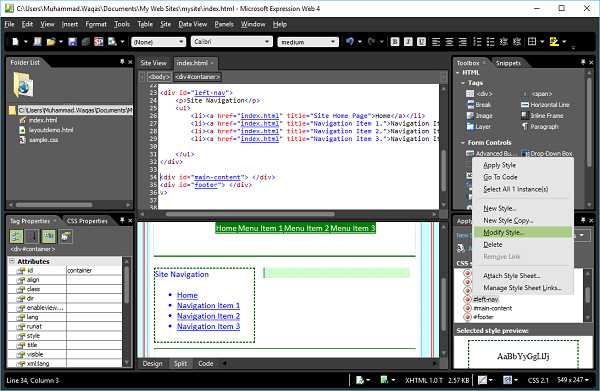Screen dimensions: 600x391
Task: Click the Horizontal Line tag icon
Action: [525, 105]
